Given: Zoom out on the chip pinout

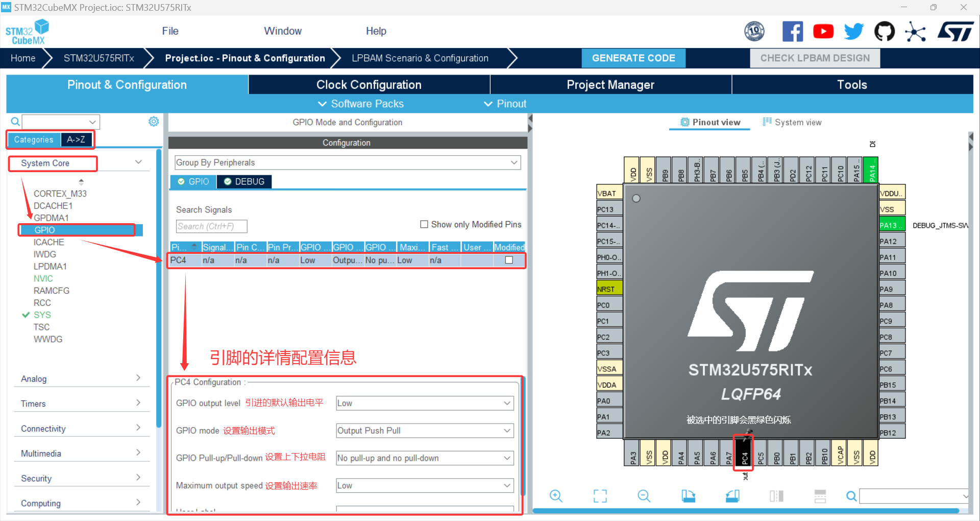Looking at the screenshot, I should [x=644, y=496].
